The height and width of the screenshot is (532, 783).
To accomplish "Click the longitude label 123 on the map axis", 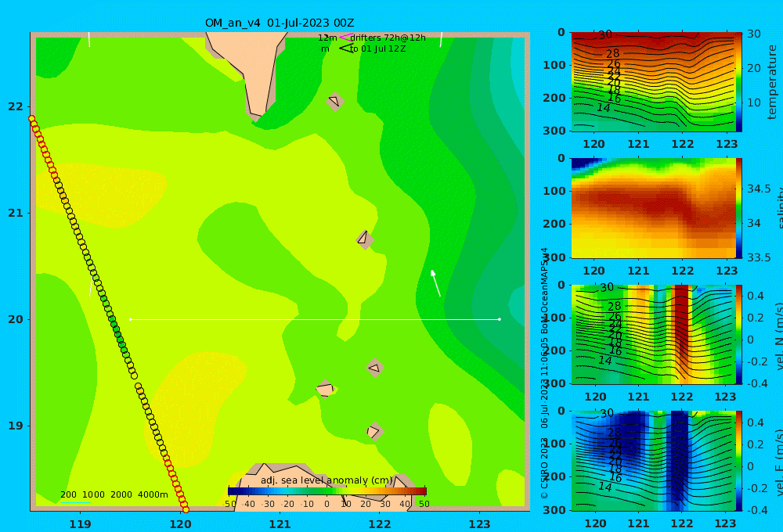I will pyautogui.click(x=480, y=524).
